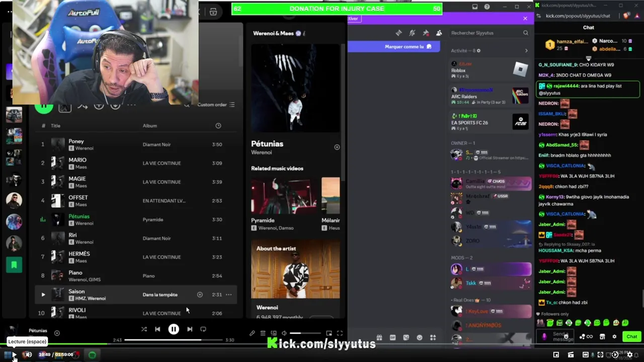644x362 pixels.
Task: Add Pétunias to library from player bar
Action: [57, 333]
